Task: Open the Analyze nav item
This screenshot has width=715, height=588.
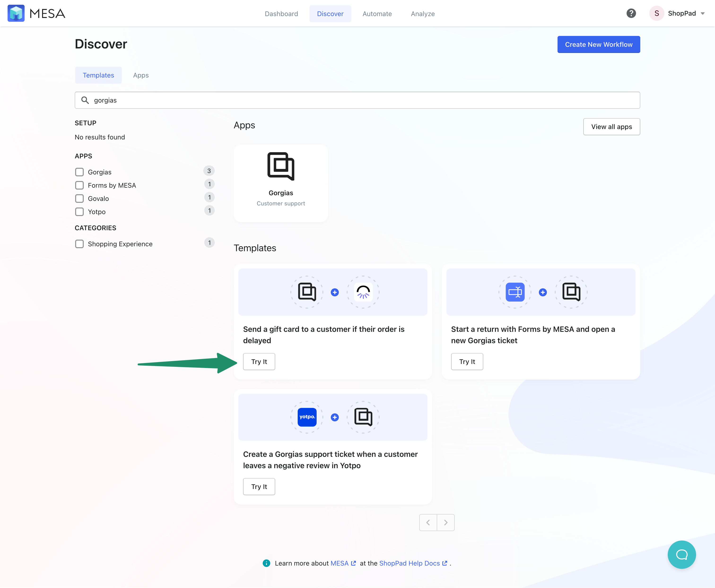Action: pyautogui.click(x=423, y=13)
